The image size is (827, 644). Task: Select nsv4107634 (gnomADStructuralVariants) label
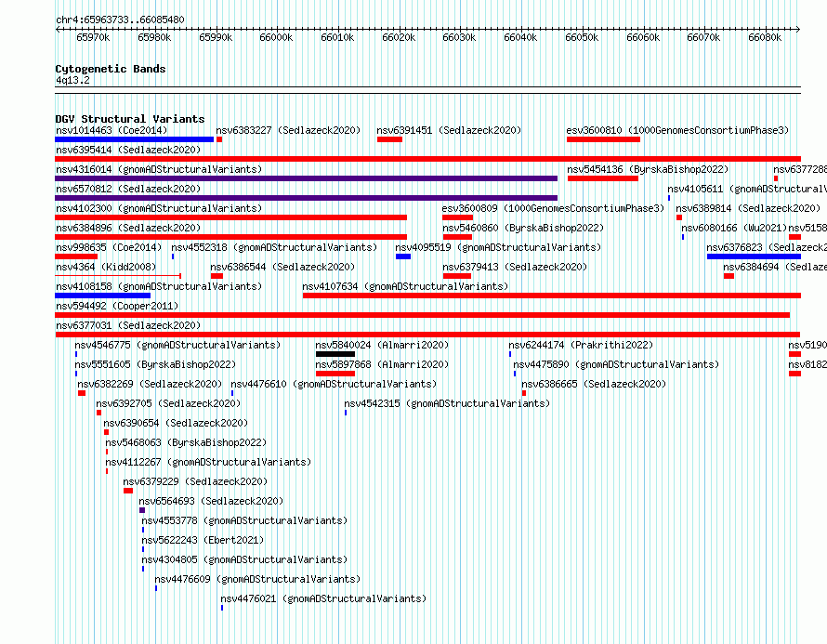click(x=405, y=286)
